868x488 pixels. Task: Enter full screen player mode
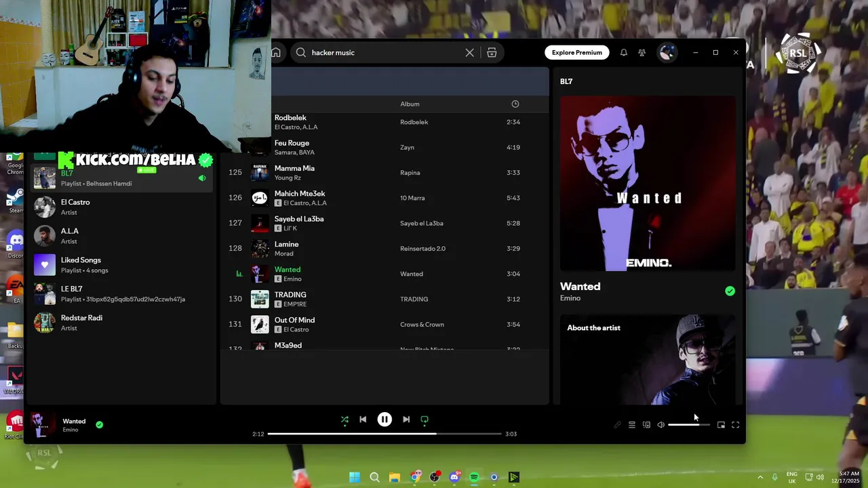tap(735, 425)
